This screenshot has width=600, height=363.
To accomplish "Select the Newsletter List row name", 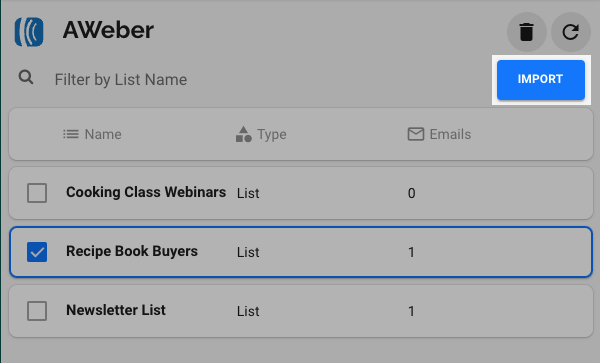I will pos(116,310).
